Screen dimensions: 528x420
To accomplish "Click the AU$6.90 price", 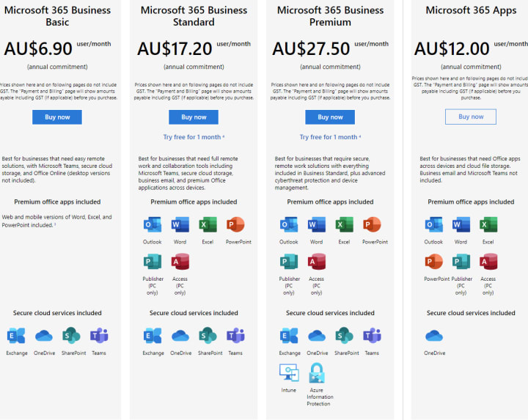I will [38, 48].
